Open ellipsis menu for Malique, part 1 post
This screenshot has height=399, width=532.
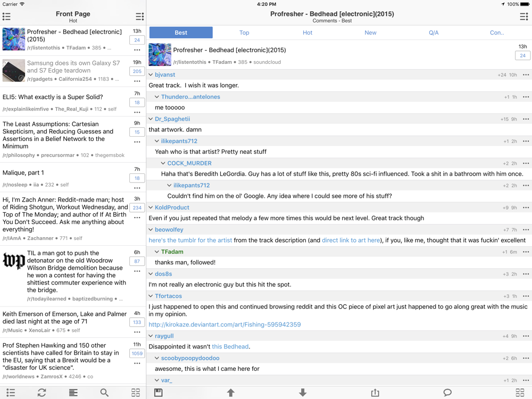137,188
